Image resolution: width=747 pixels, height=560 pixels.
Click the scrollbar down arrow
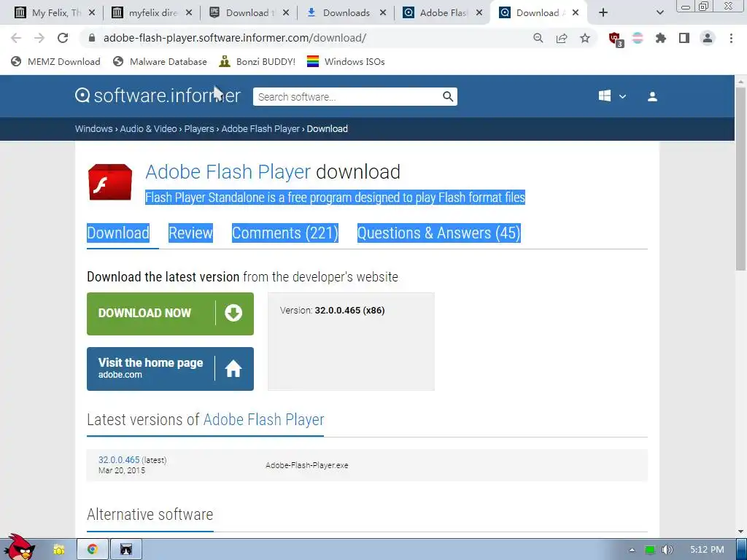tap(741, 532)
